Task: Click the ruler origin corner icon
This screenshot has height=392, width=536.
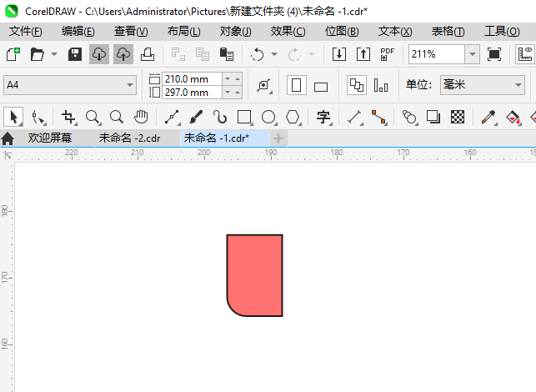Action: (x=7, y=155)
